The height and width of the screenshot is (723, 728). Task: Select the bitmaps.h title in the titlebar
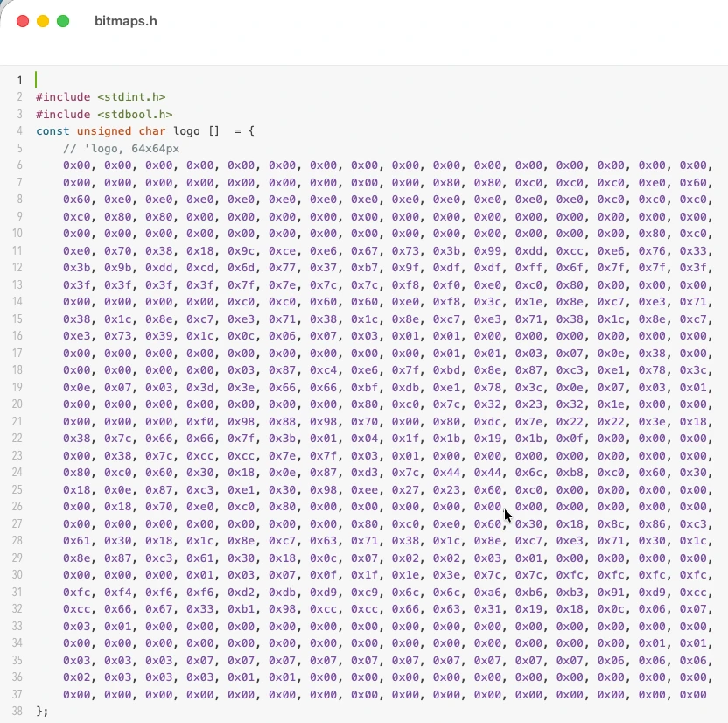tap(125, 20)
